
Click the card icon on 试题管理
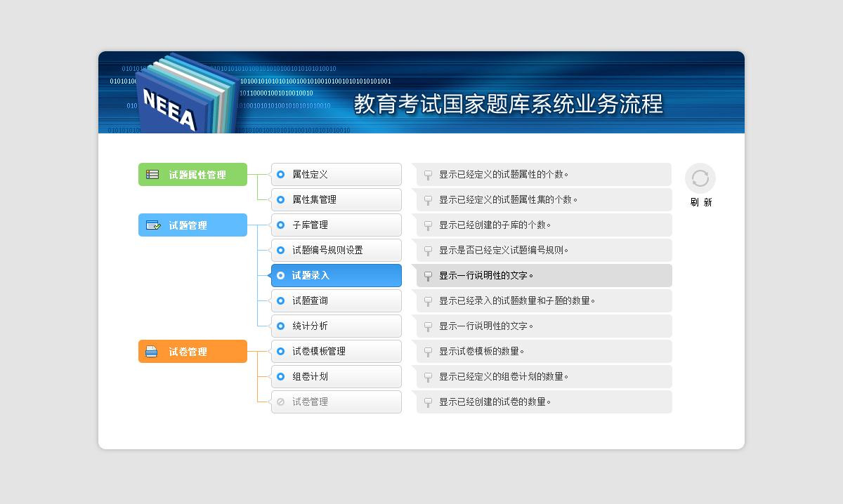click(x=153, y=225)
